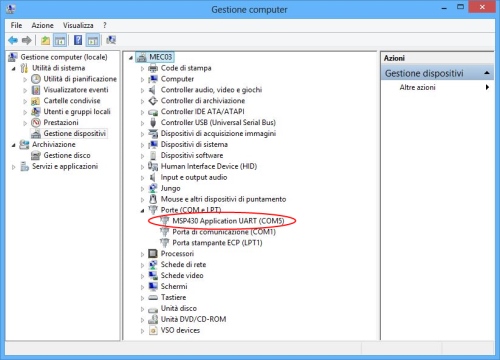Image resolution: width=500 pixels, height=360 pixels.
Task: Expand the Code di stampa node
Action: coord(142,69)
